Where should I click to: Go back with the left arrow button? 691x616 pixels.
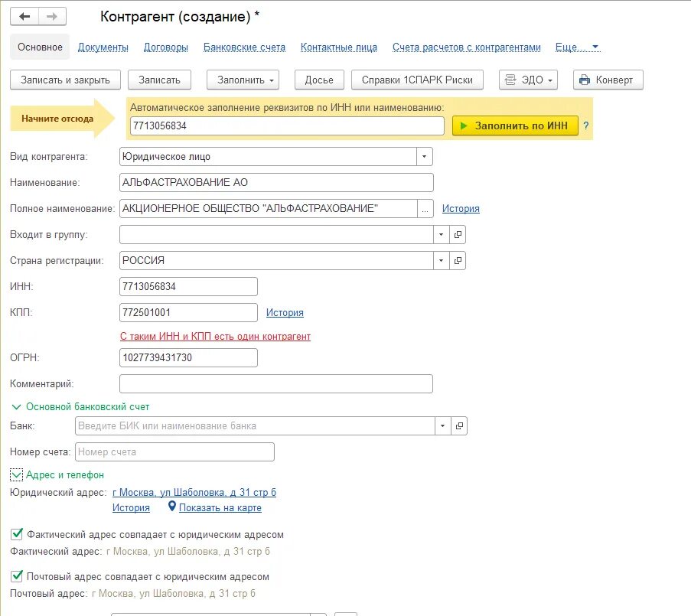click(x=24, y=17)
